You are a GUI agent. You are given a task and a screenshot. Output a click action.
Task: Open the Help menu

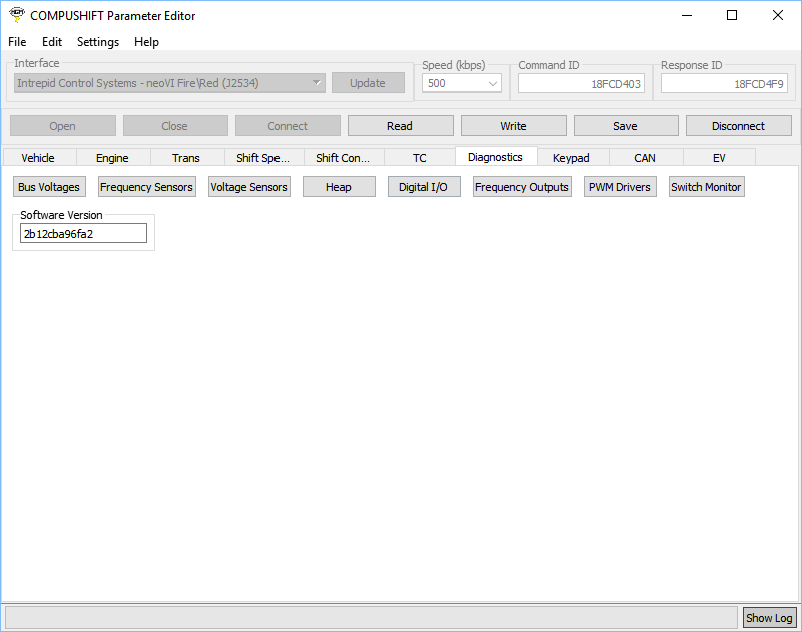(146, 42)
